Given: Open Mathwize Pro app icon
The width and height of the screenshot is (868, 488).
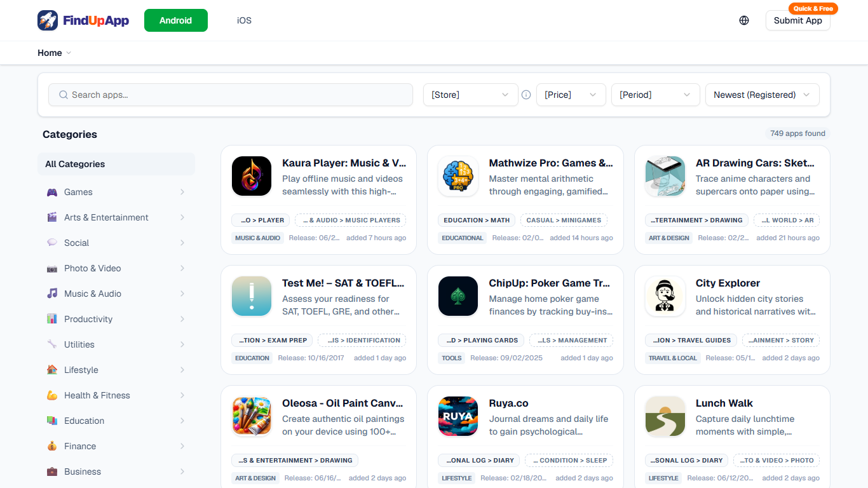Looking at the screenshot, I should pos(458,176).
